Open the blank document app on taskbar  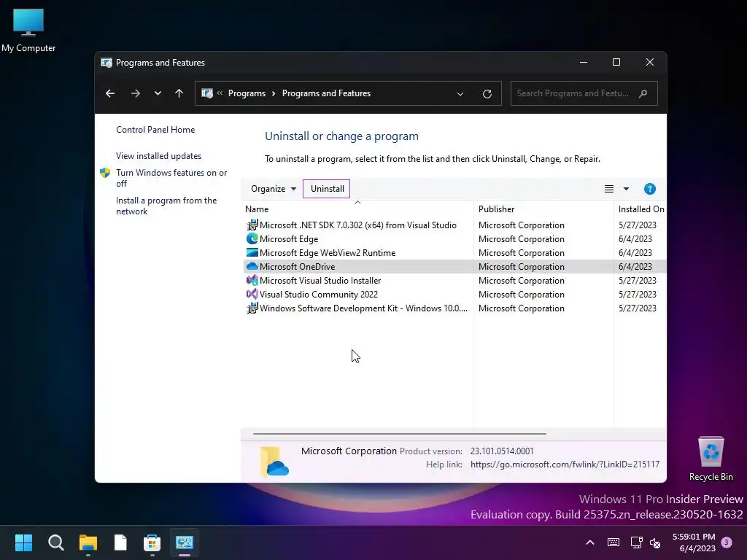point(120,542)
